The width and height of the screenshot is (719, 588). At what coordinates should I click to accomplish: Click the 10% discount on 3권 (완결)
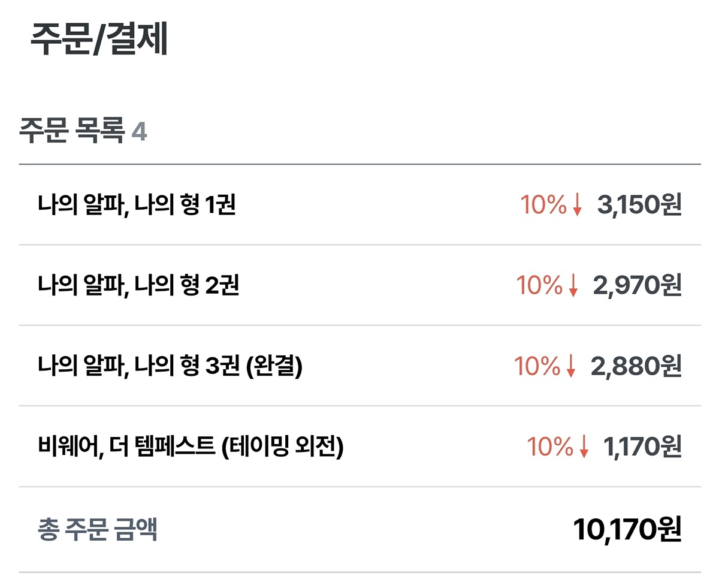point(537,367)
